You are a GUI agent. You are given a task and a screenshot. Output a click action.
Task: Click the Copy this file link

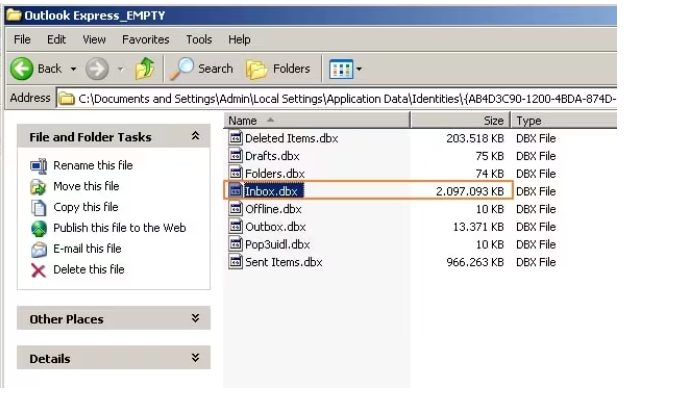(x=86, y=207)
